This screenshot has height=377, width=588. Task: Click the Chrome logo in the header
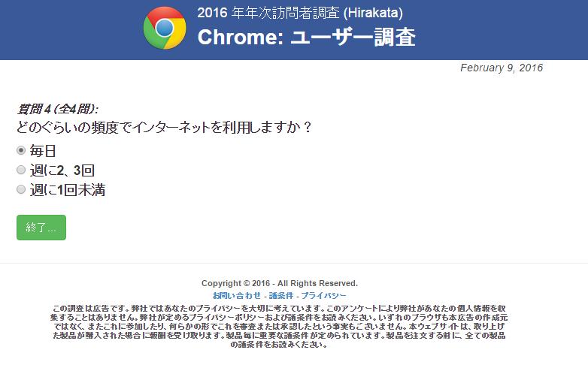164,28
